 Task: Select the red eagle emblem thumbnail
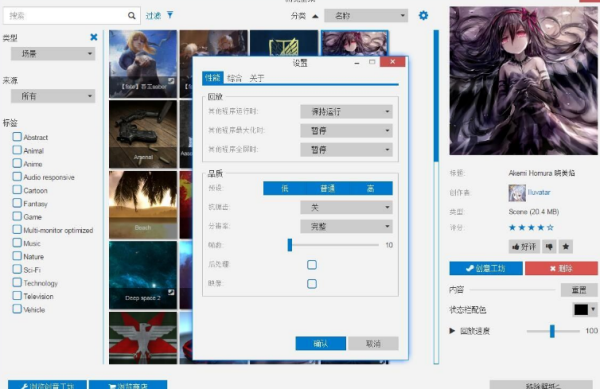[x=143, y=338]
